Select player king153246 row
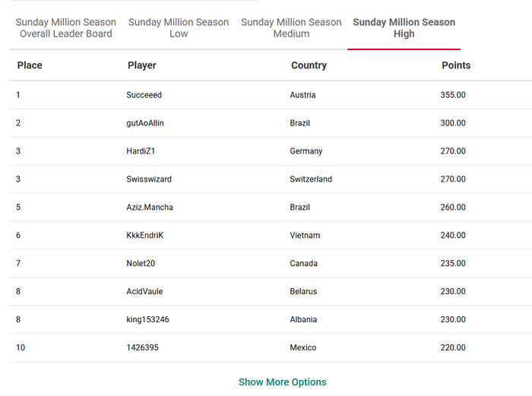The height and width of the screenshot is (396, 532). pyautogui.click(x=271, y=320)
